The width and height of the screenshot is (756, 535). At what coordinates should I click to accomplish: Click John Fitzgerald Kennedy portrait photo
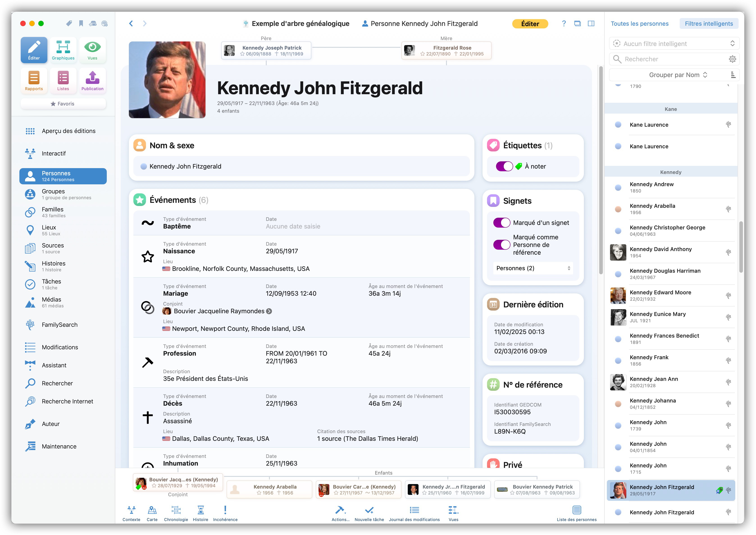167,80
